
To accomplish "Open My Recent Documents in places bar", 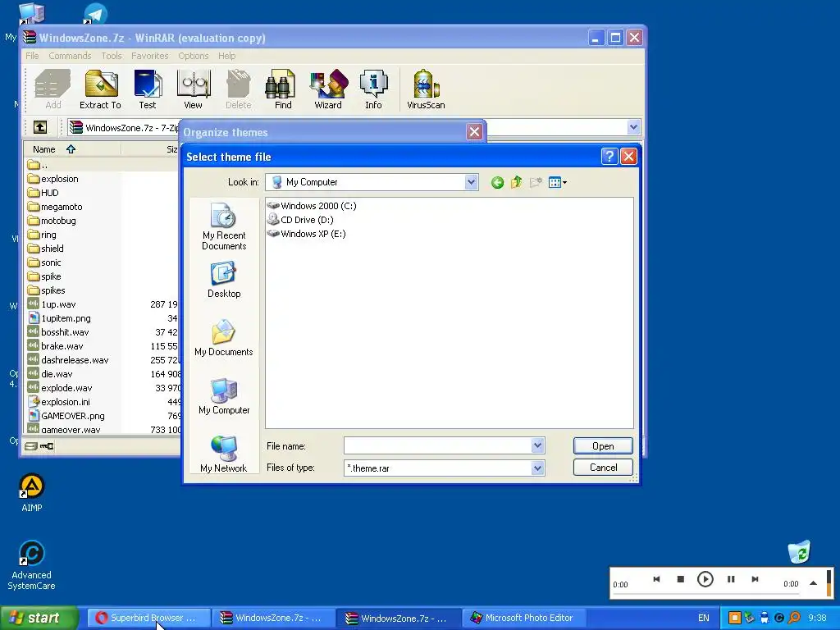I will point(224,226).
